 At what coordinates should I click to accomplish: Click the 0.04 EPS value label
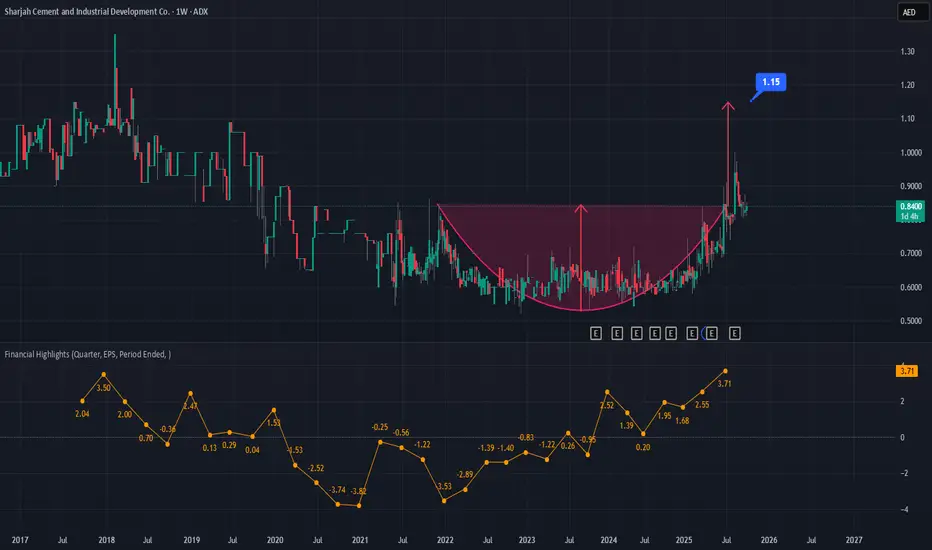[x=252, y=450]
